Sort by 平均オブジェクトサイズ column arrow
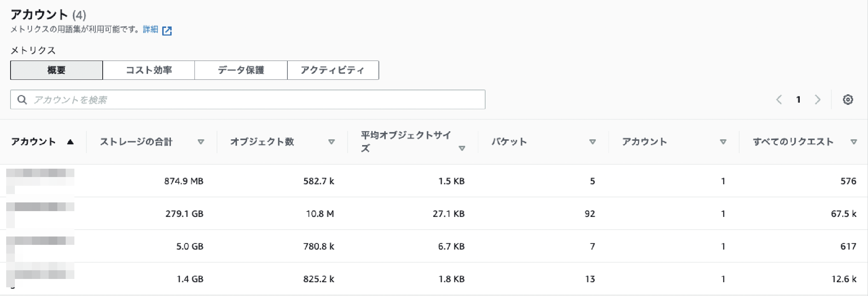Image resolution: width=868 pixels, height=296 pixels. tap(462, 148)
